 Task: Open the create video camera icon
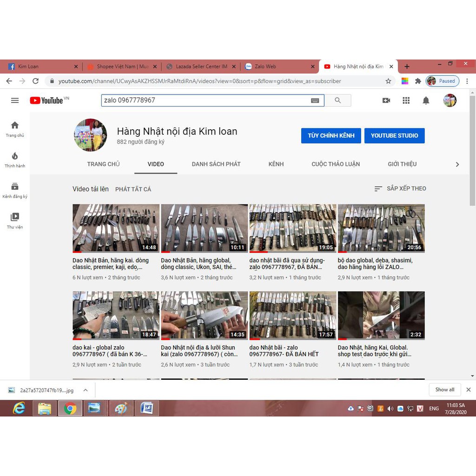pyautogui.click(x=386, y=100)
